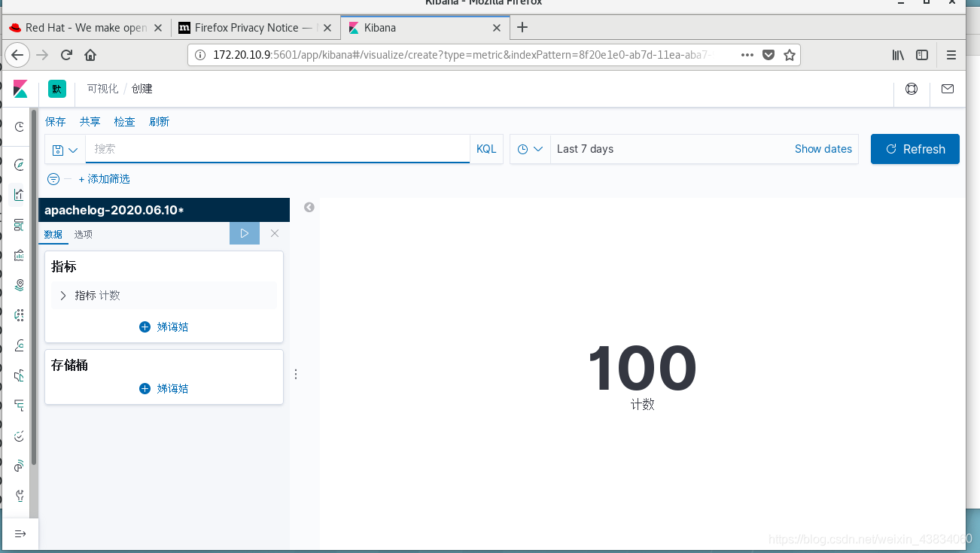This screenshot has height=553, width=980.
Task: Apply changes with the play button
Action: pos(245,233)
